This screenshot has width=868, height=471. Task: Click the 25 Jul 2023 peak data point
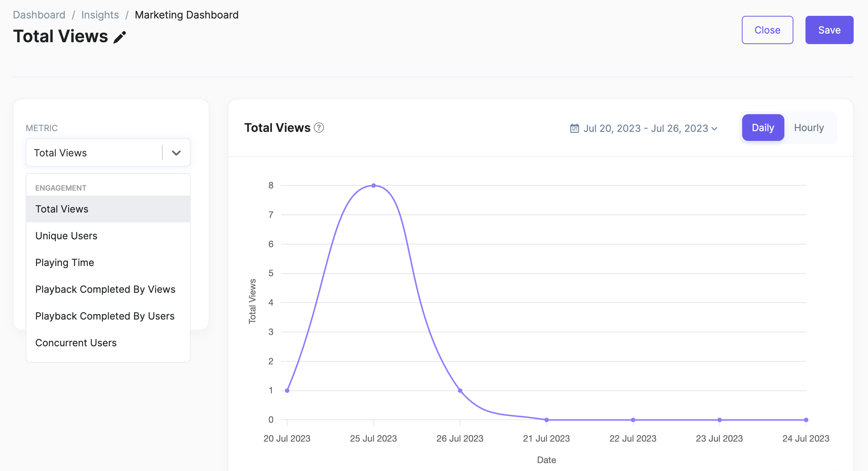point(373,186)
